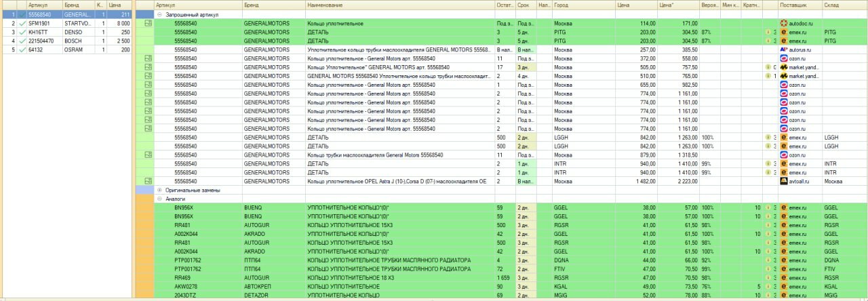Collapse the Запрошенный артикул group
This screenshot has width=868, height=301.
click(159, 14)
